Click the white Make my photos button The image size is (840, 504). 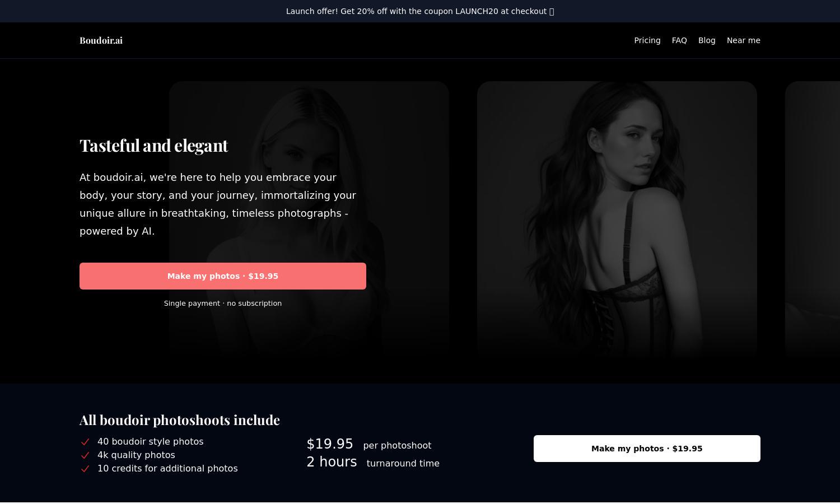point(647,449)
